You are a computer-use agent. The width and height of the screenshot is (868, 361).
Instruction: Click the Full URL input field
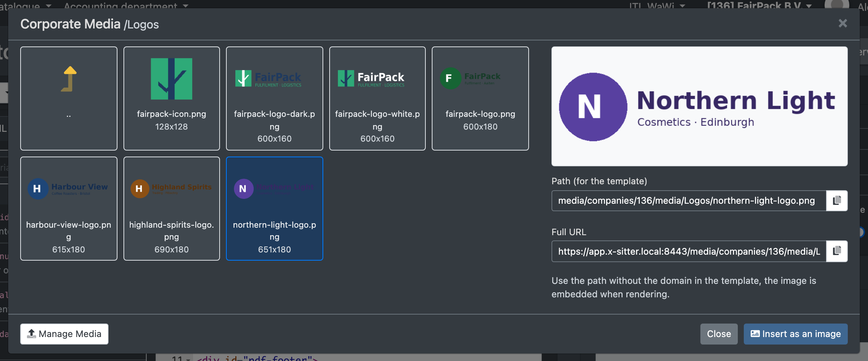689,251
